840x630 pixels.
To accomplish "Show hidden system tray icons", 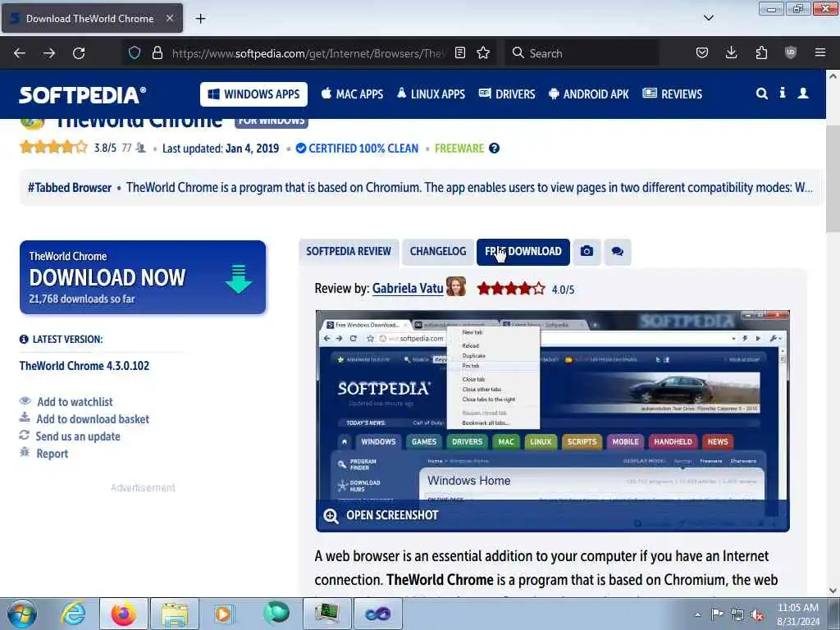I will (697, 615).
